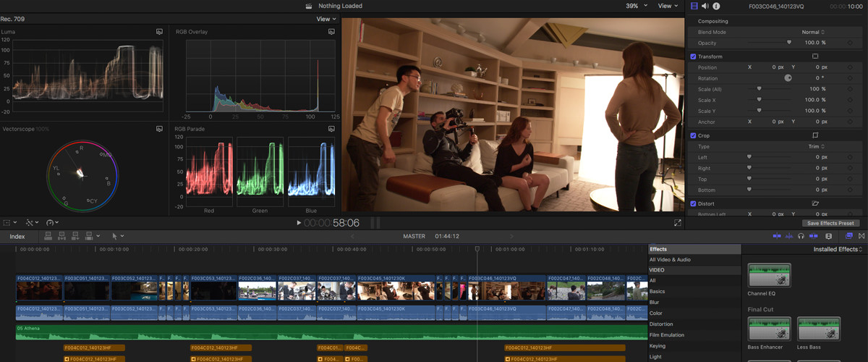Viewport: 868px width, 362px height.
Task: Click the Luma scope settings icon
Action: [159, 32]
